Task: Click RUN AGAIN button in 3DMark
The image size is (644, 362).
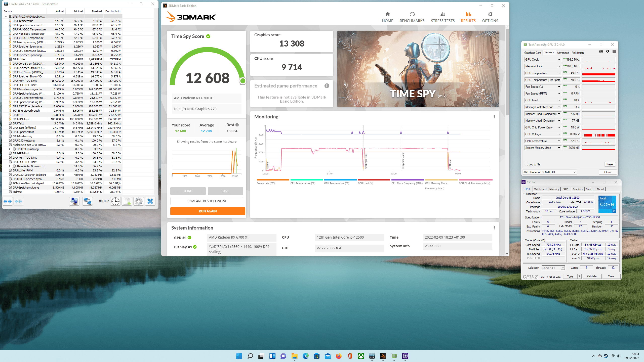Action: pos(208,211)
